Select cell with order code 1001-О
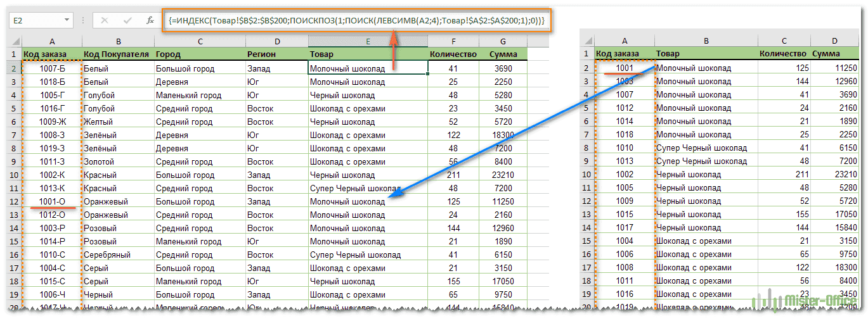Image resolution: width=868 pixels, height=321 pixels. point(52,201)
